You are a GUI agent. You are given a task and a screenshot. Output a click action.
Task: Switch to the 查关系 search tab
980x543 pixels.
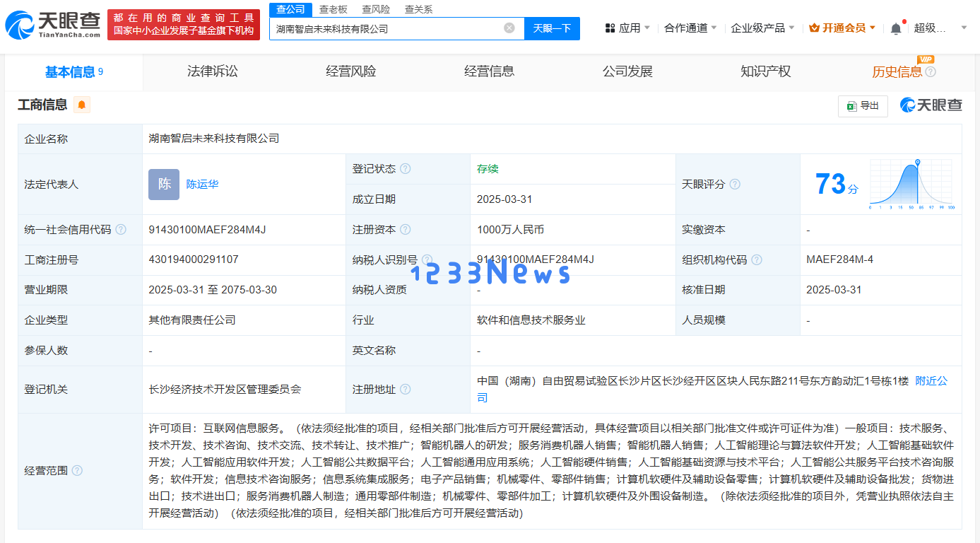(x=418, y=9)
